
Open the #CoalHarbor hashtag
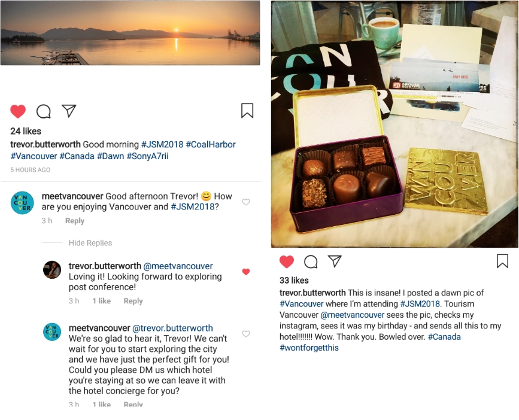(211, 145)
